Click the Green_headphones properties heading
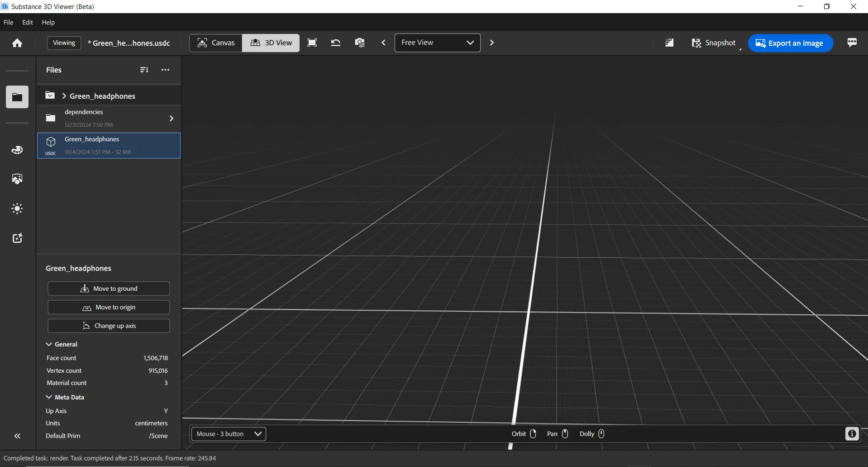 [x=78, y=268]
